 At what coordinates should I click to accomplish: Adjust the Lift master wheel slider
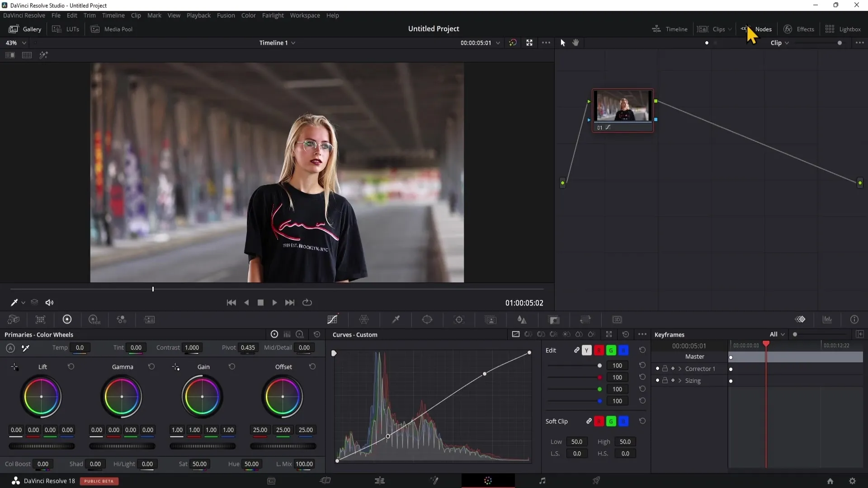click(42, 446)
